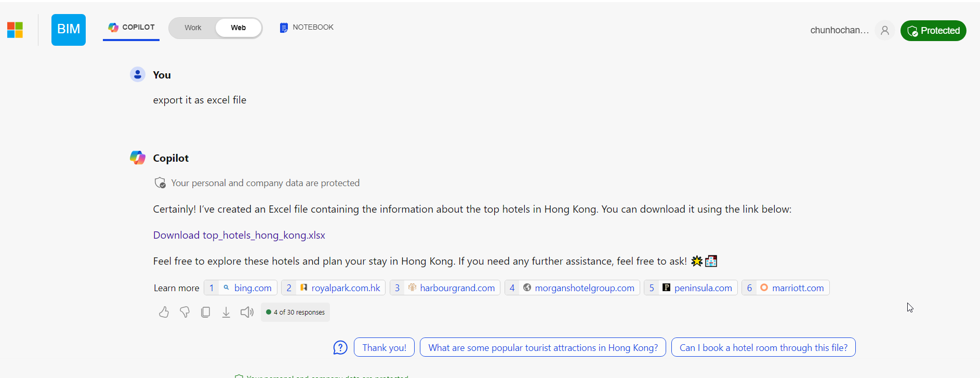
Task: Open harbourgrand.com source link
Action: point(445,288)
